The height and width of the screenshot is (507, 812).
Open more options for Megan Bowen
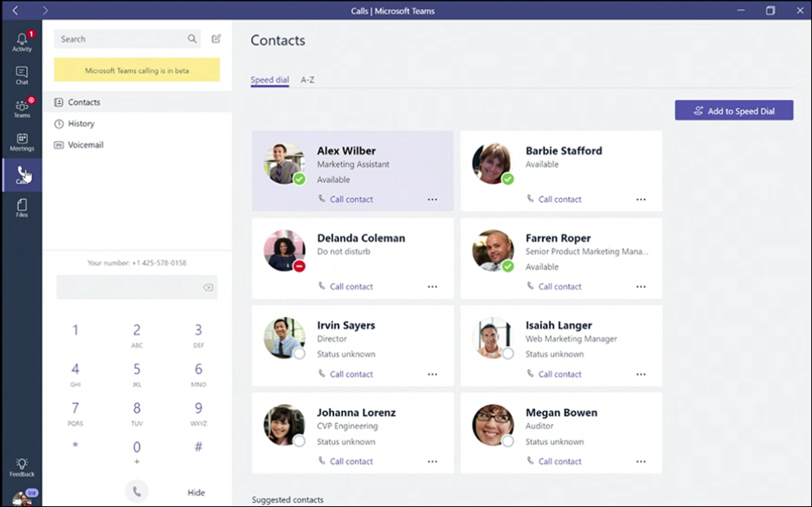pyautogui.click(x=641, y=461)
